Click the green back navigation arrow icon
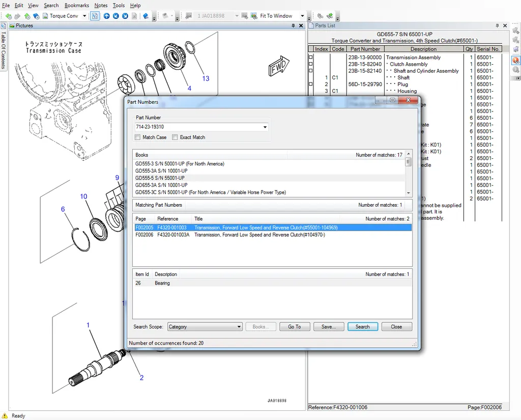521x420 pixels. tap(8, 16)
